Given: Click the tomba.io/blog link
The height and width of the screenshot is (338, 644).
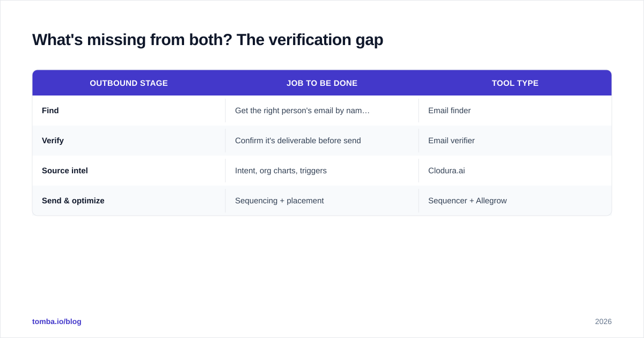Looking at the screenshot, I should pyautogui.click(x=57, y=321).
